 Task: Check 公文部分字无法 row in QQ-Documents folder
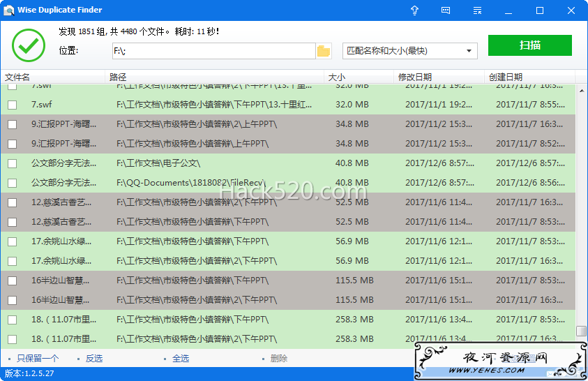pyautogui.click(x=13, y=183)
